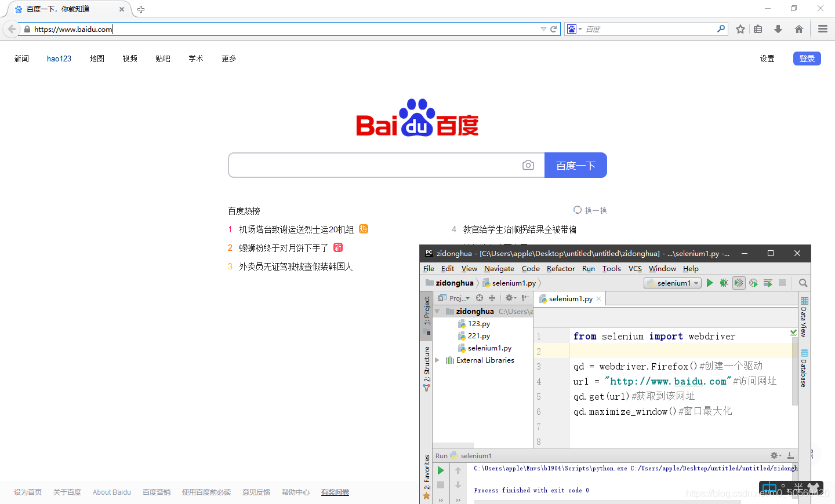Open Project panel gear settings dropdown
Screen dimensions: 835x504
(510, 298)
